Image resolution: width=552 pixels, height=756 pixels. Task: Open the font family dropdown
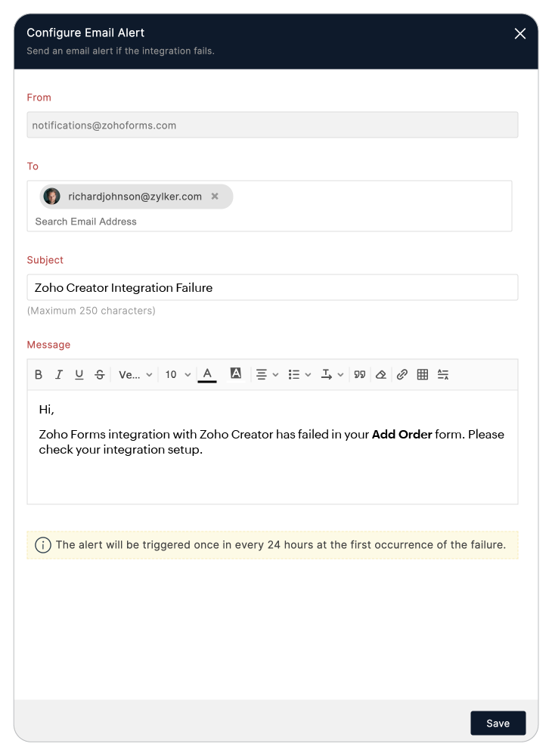coord(135,375)
